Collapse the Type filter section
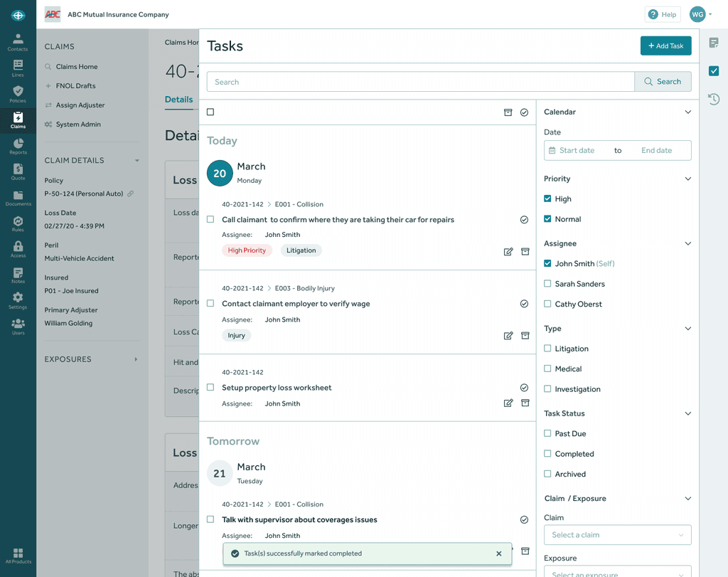The width and height of the screenshot is (728, 577). (687, 329)
